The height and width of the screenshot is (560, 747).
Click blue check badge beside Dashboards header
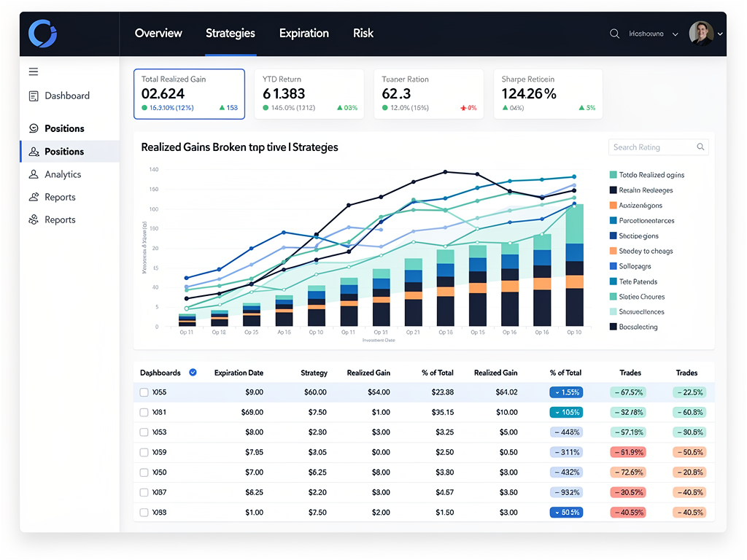pyautogui.click(x=193, y=372)
